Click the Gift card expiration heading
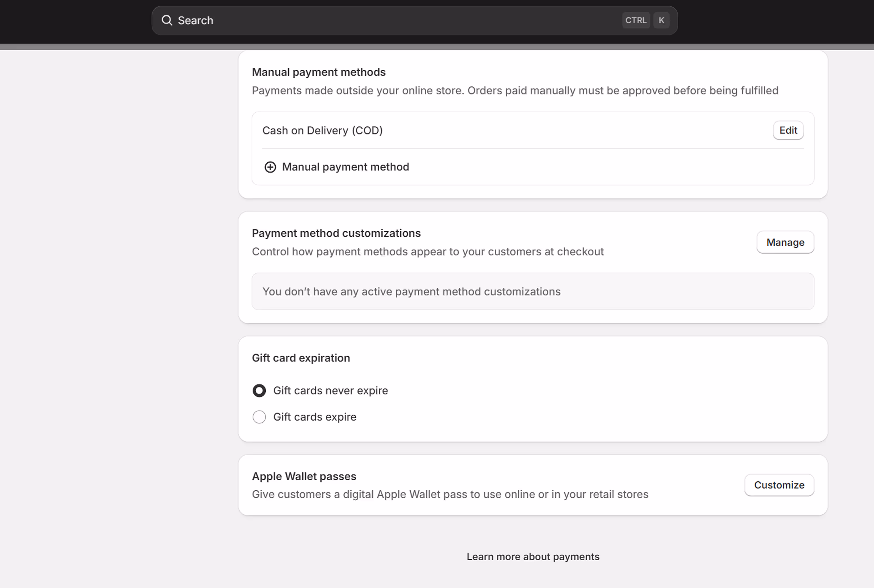874x588 pixels. click(301, 358)
